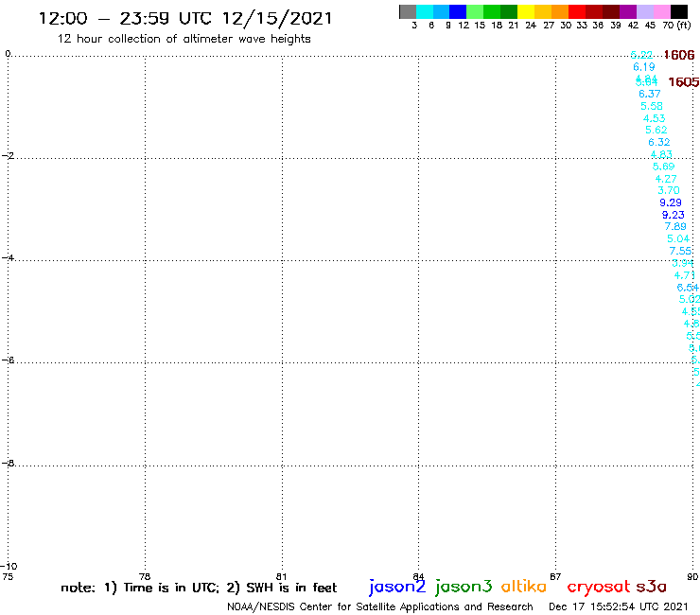The height and width of the screenshot is (615, 700).
Task: Click the wave height value 6.37
Action: click(x=649, y=94)
